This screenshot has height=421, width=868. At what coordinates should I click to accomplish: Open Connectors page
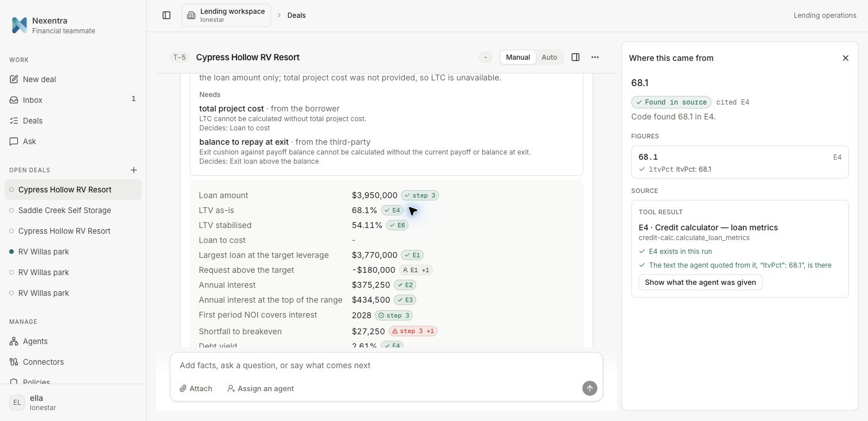(x=73, y=362)
